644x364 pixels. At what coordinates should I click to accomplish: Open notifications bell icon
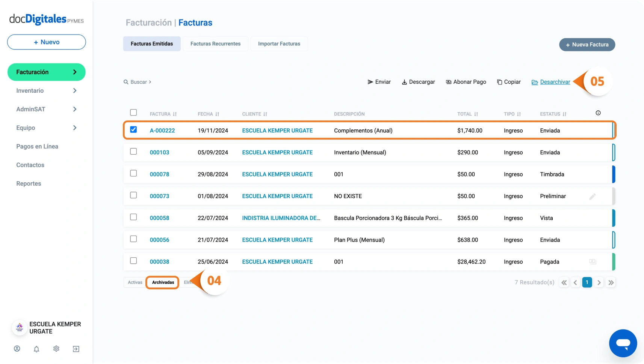point(36,349)
